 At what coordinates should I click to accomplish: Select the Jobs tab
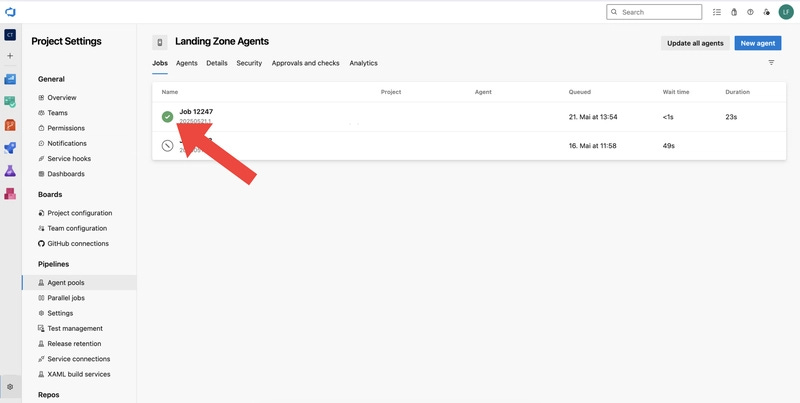pyautogui.click(x=160, y=63)
